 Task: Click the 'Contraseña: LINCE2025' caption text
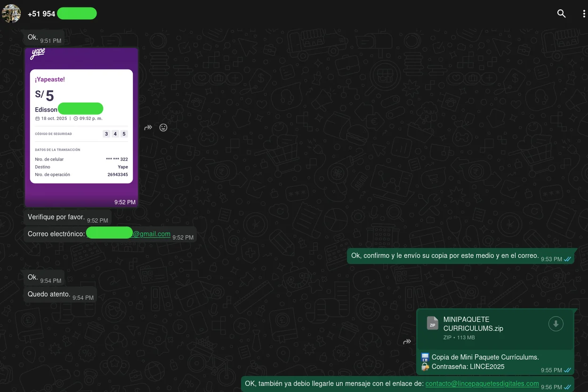(467, 367)
